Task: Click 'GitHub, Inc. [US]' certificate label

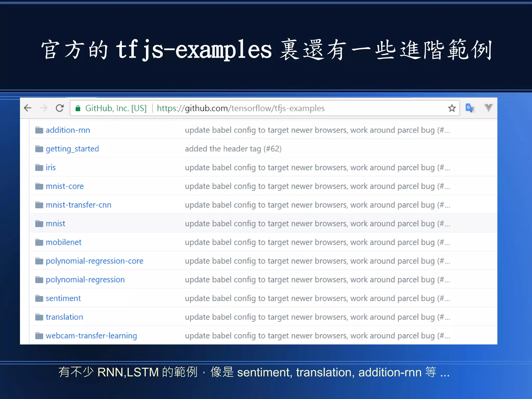Action: point(116,108)
